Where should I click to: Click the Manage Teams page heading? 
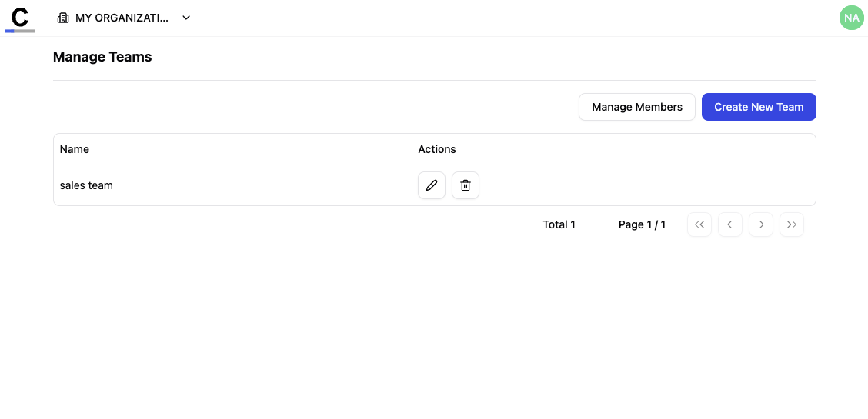(x=102, y=57)
